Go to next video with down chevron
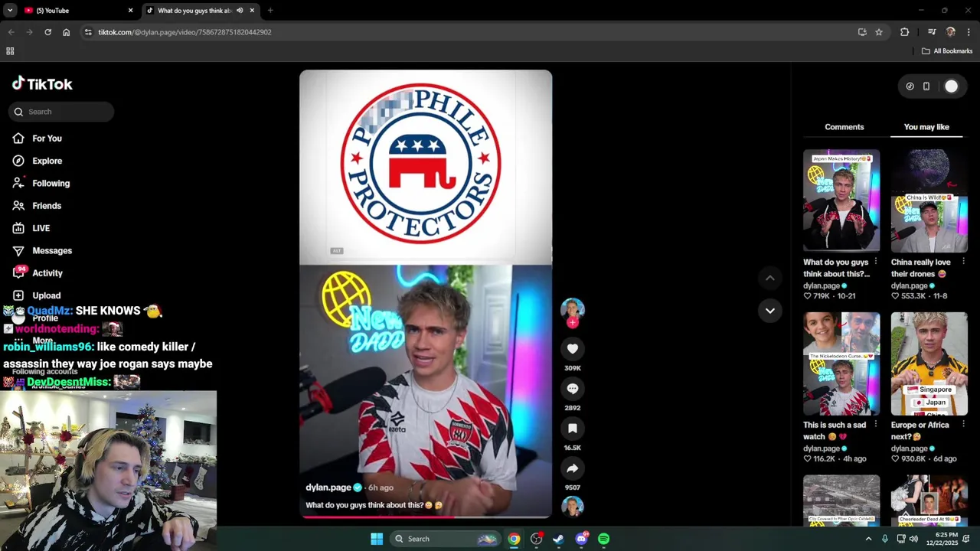Viewport: 980px width, 551px height. pyautogui.click(x=769, y=311)
